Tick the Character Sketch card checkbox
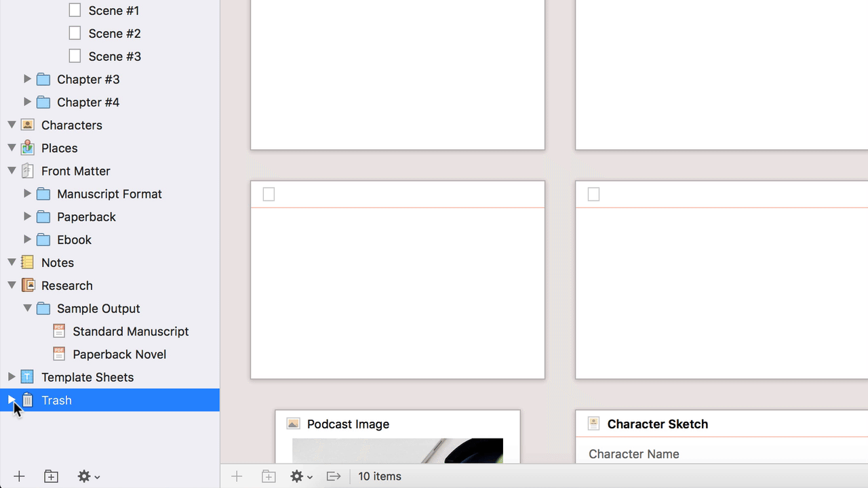Image resolution: width=868 pixels, height=488 pixels. [593, 423]
